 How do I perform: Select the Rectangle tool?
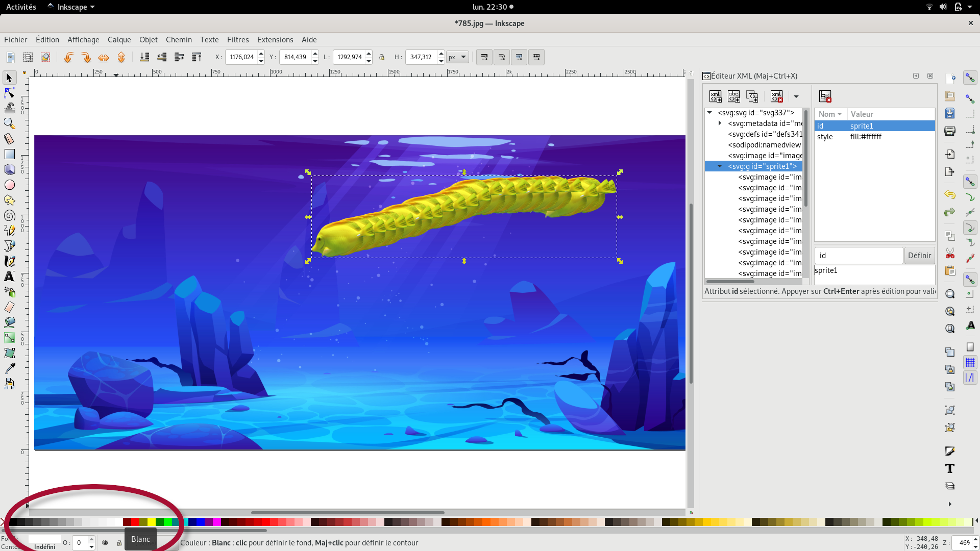(9, 154)
